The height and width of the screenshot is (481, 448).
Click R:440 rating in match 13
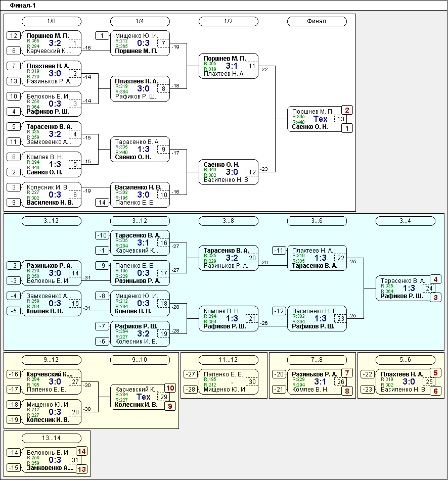coord(298,122)
